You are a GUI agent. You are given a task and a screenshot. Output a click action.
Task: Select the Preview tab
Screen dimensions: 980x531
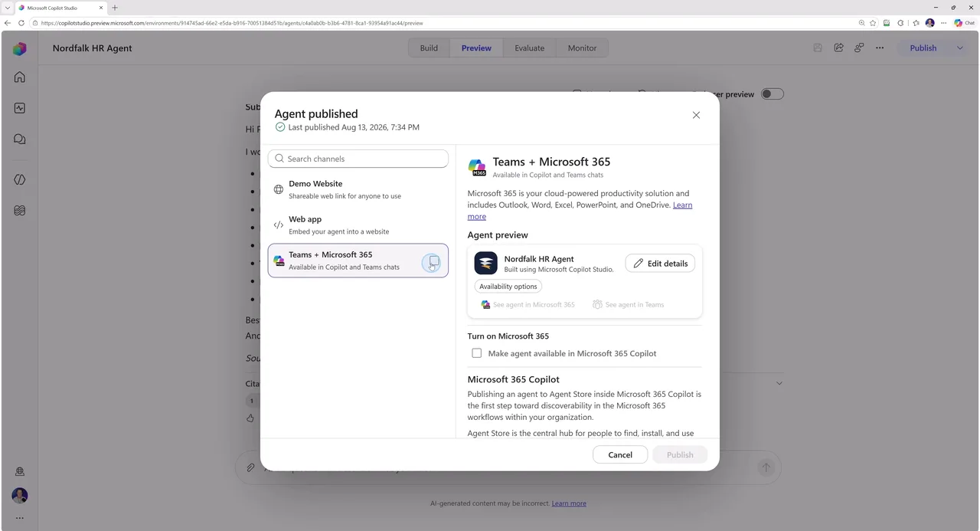pyautogui.click(x=476, y=48)
